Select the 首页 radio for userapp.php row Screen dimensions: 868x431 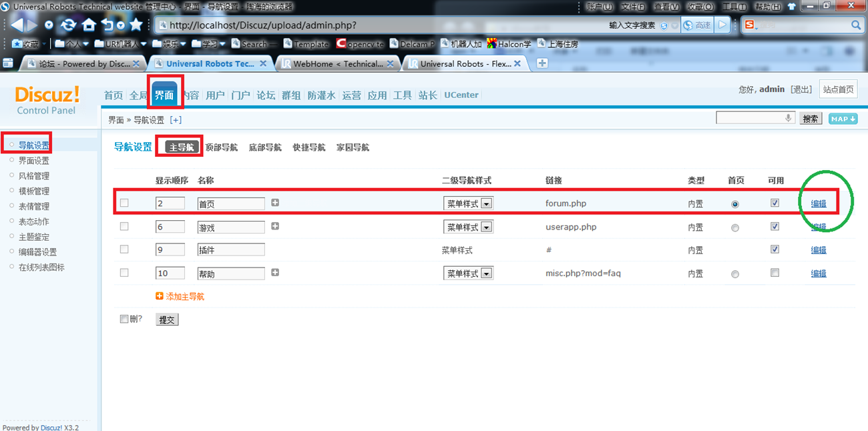coord(735,228)
